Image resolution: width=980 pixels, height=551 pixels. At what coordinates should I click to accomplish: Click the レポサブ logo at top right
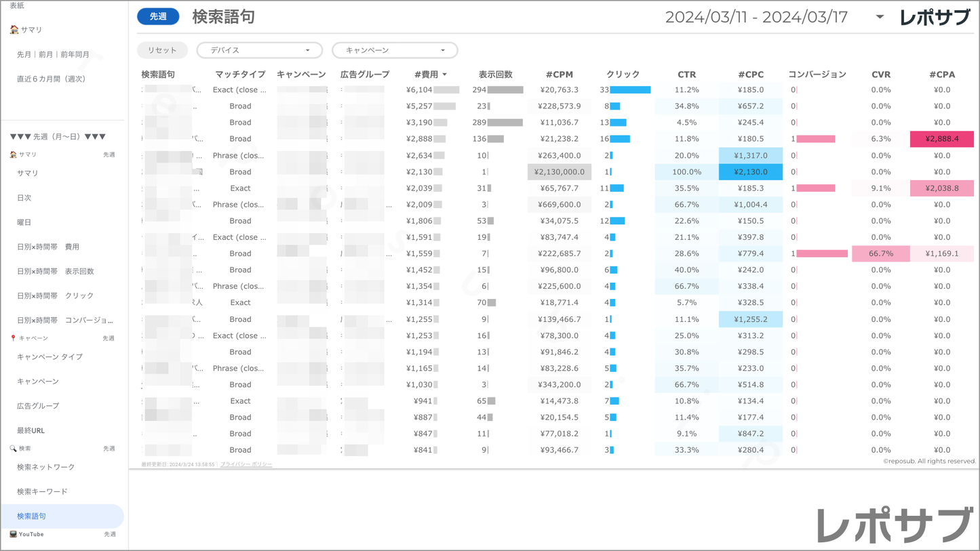(935, 18)
